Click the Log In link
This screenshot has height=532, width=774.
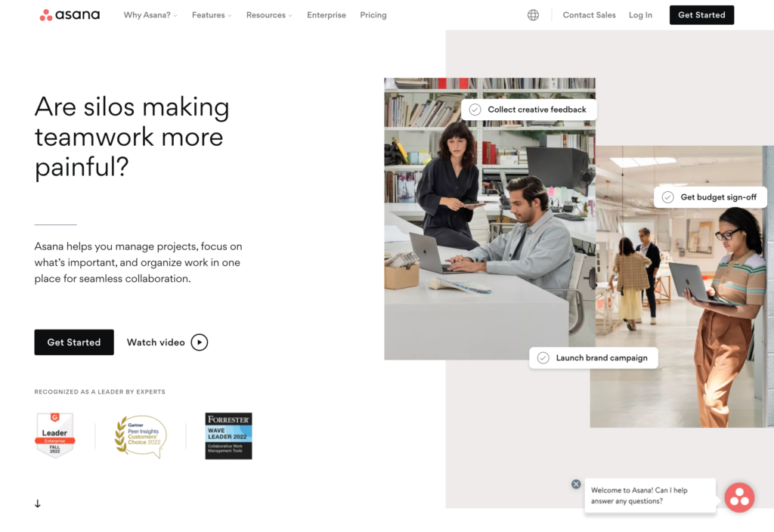[x=640, y=15]
